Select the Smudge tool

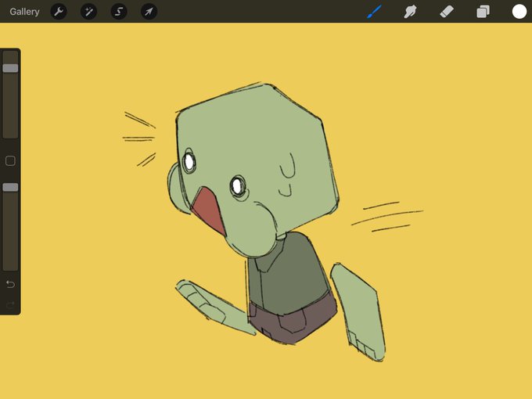410,12
